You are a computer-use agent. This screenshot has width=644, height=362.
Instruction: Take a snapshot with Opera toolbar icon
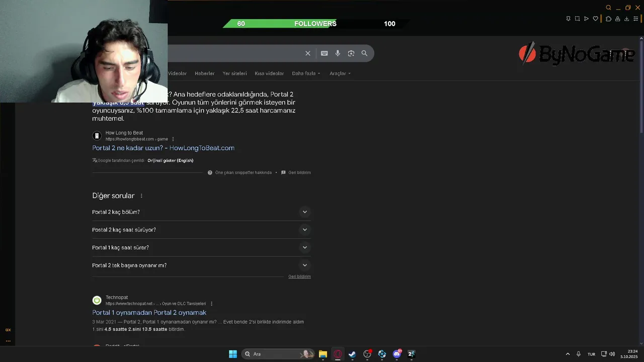point(577,19)
